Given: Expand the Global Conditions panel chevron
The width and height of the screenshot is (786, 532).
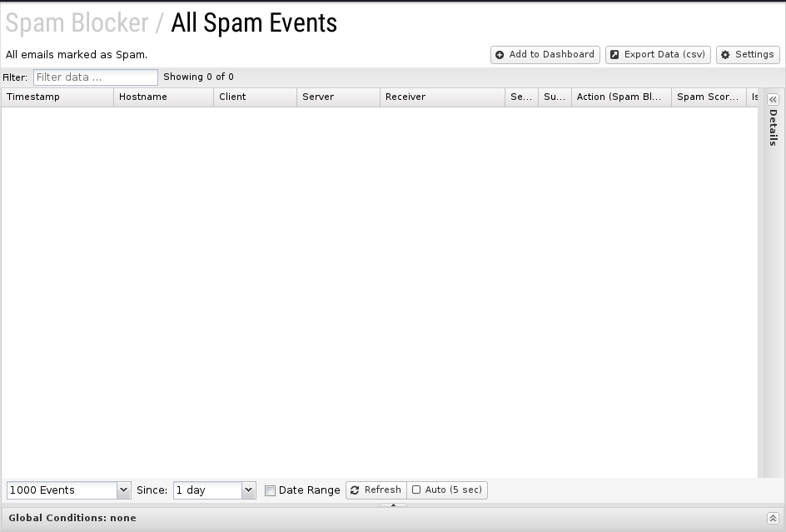Looking at the screenshot, I should [773, 519].
